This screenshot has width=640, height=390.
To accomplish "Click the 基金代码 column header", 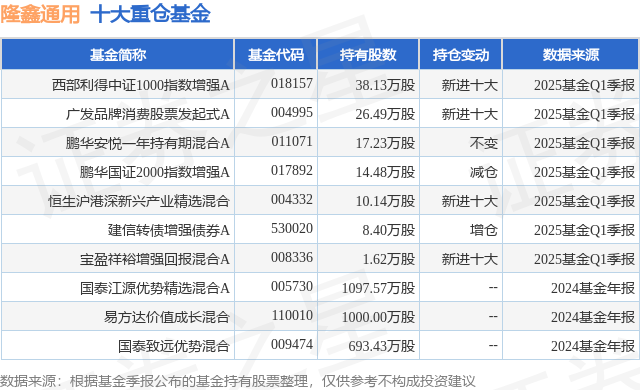I will 276,55.
